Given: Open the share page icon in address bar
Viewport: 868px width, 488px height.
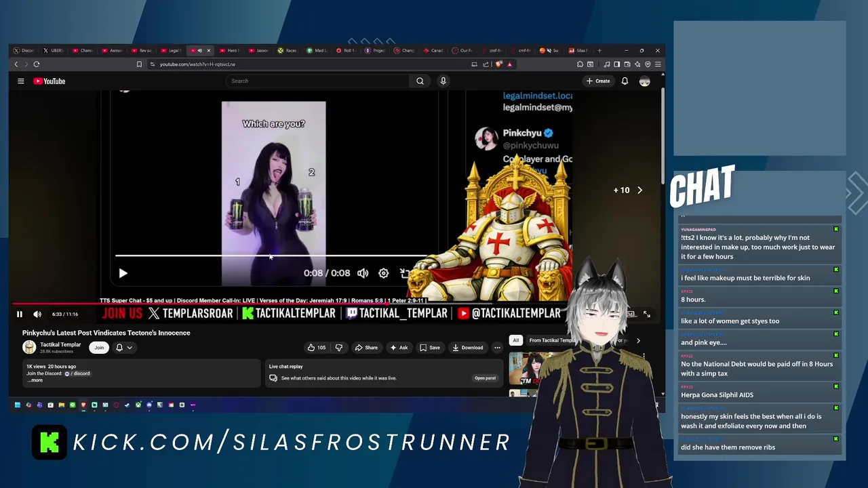Looking at the screenshot, I should click(x=486, y=64).
